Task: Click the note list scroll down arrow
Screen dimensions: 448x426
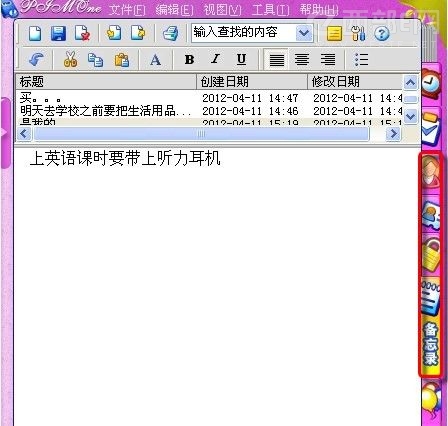Action: pos(410,116)
